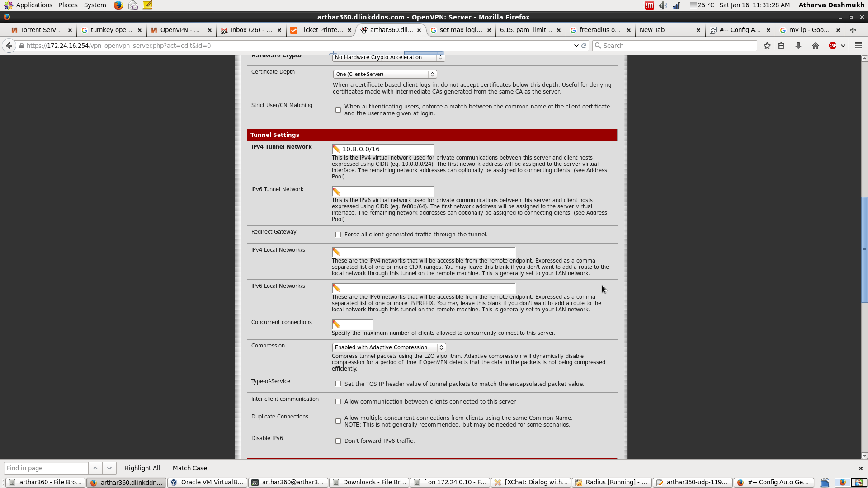The image size is (868, 488).
Task: Click the page vertical scrollbar thumb
Action: tap(864, 250)
